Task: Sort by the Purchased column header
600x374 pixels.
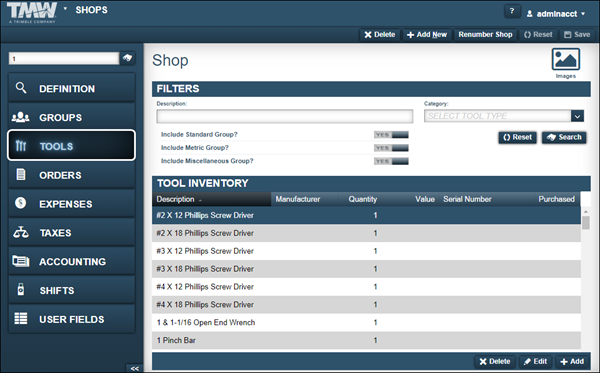Action: [x=556, y=199]
